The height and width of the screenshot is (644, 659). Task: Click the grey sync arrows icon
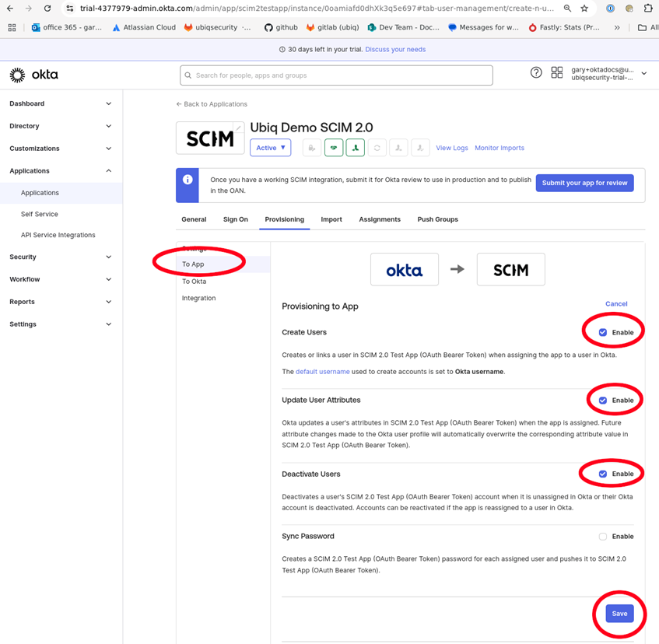(377, 148)
